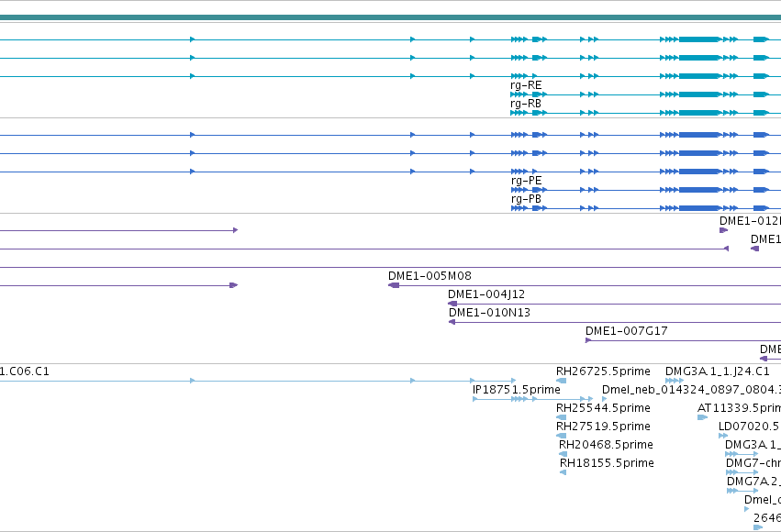The image size is (781, 532).
Task: Click the RH20468.5prime feature glyph
Action: 563,454
